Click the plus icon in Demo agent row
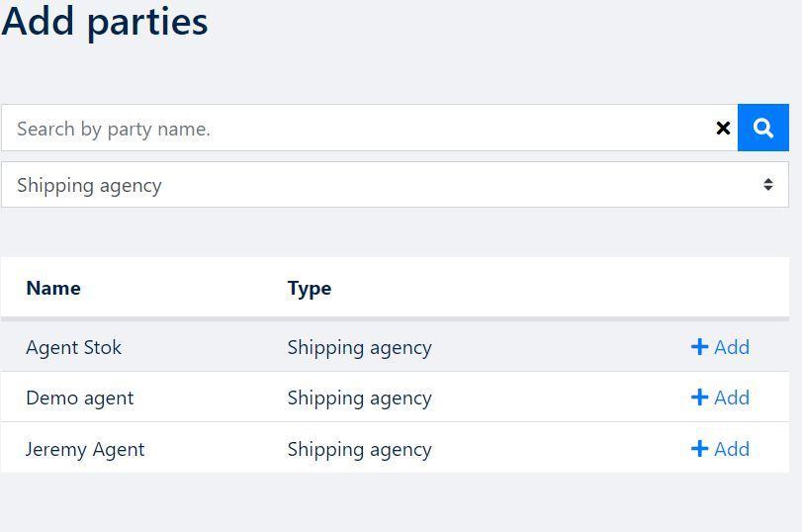802x532 pixels. (x=699, y=397)
